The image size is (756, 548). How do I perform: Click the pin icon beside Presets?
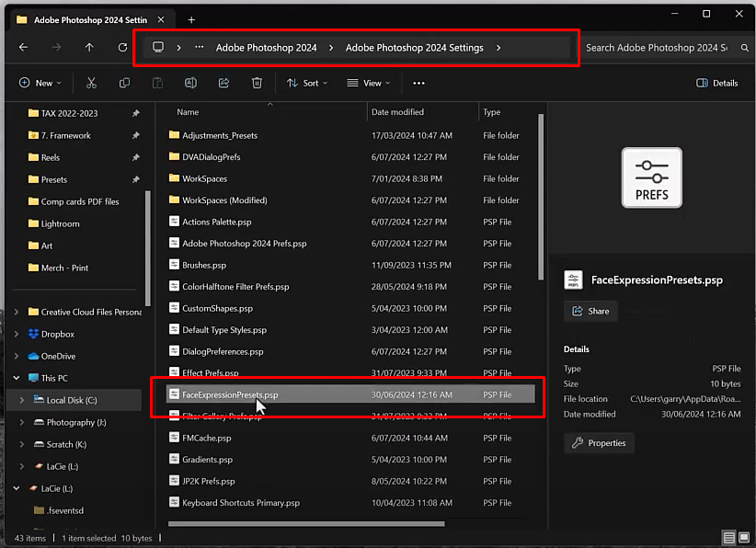[136, 179]
